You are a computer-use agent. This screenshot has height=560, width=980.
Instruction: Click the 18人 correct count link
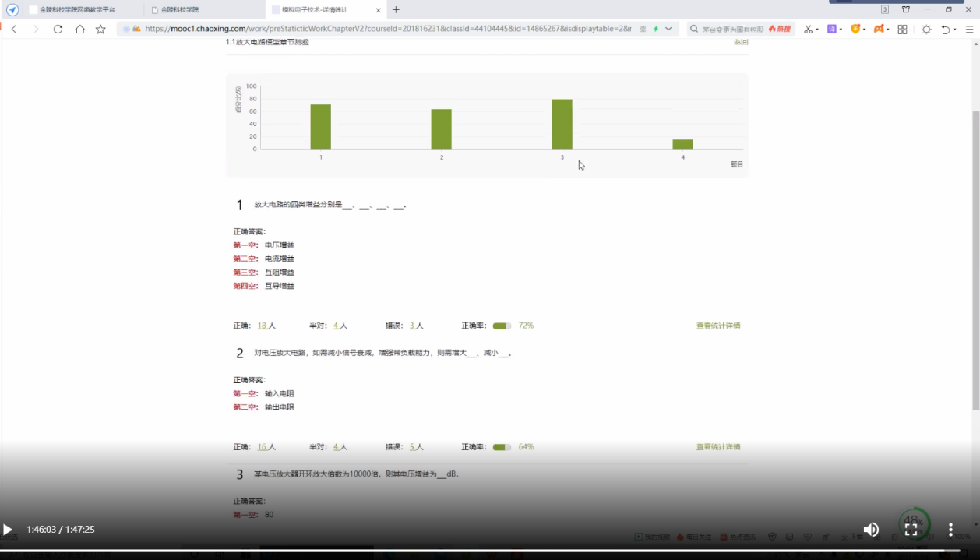click(266, 326)
